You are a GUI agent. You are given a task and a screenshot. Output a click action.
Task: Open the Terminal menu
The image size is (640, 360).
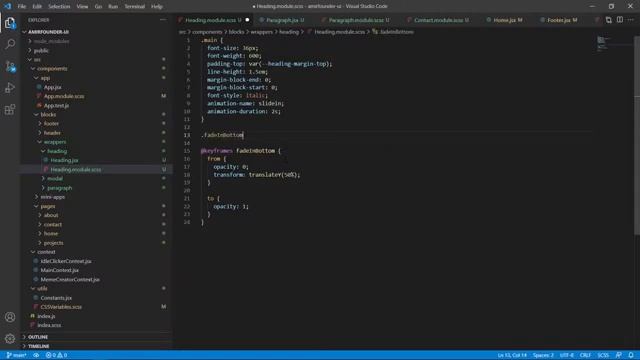tap(135, 7)
